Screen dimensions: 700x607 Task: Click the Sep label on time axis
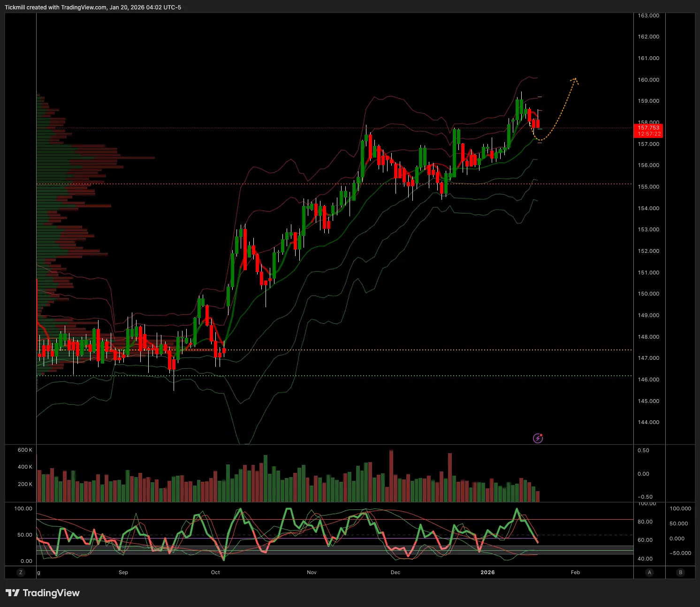pos(123,572)
